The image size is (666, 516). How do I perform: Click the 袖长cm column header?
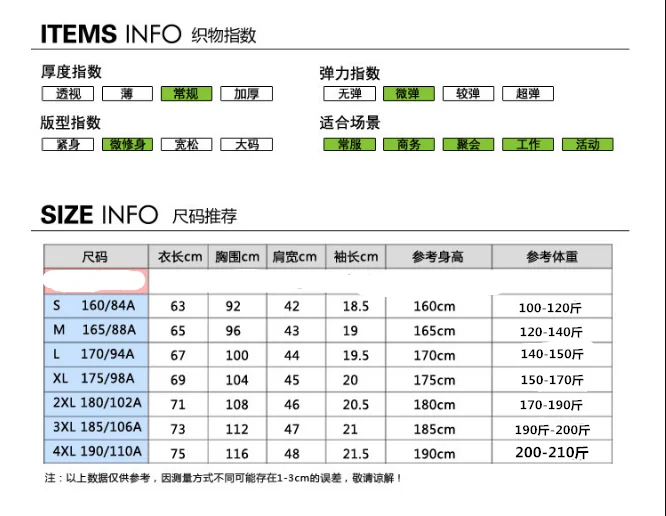pos(356,257)
